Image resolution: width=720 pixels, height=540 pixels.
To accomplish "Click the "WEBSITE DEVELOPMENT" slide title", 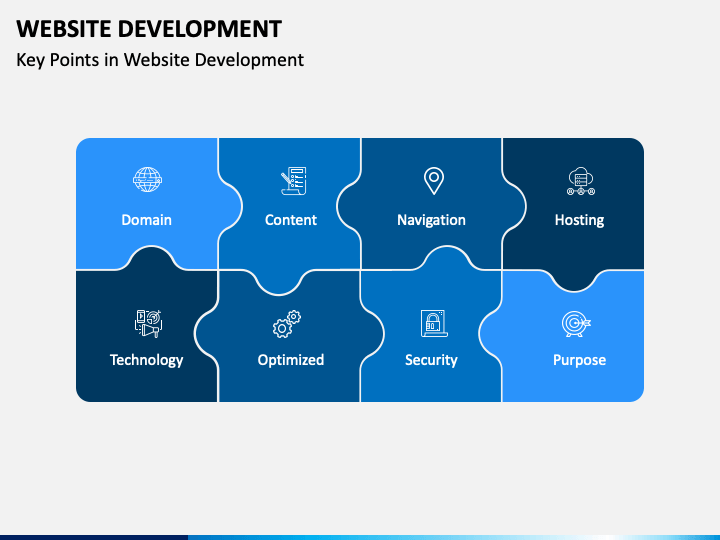I will pyautogui.click(x=149, y=29).
